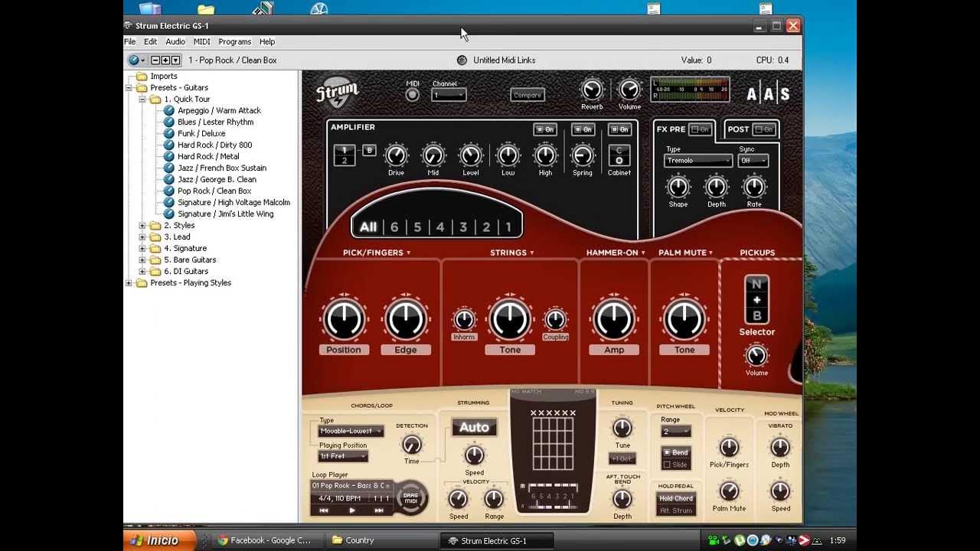The width and height of the screenshot is (980, 551).
Task: Click the +1 Oct tuning button
Action: point(622,458)
